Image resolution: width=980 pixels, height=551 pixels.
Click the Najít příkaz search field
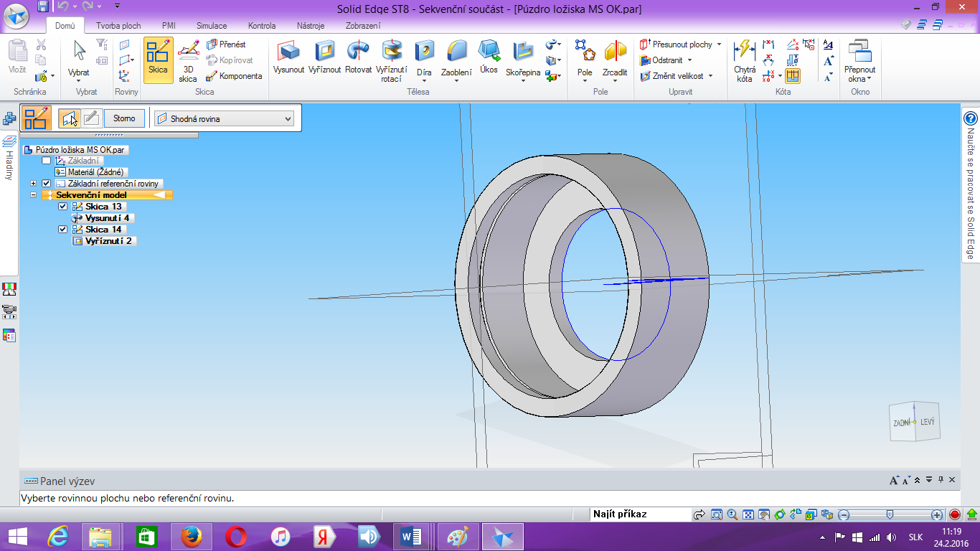(x=641, y=514)
